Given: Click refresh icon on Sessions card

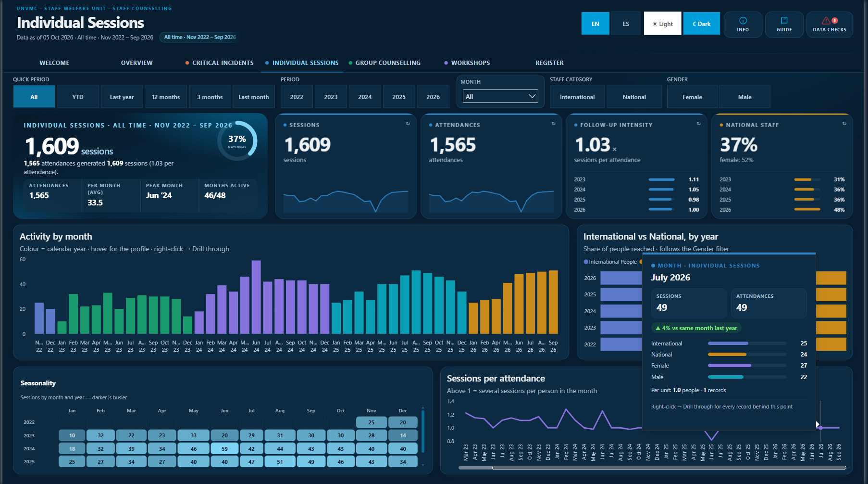Looking at the screenshot, I should 408,124.
